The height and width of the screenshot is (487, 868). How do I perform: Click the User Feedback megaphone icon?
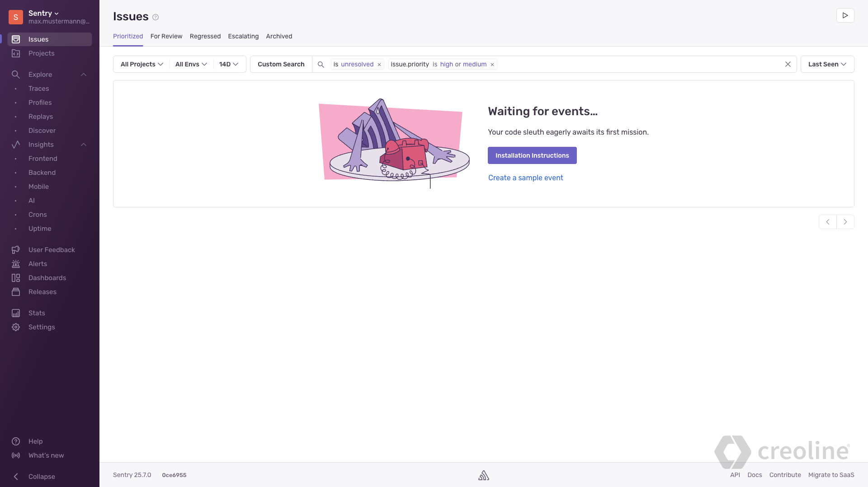click(16, 250)
